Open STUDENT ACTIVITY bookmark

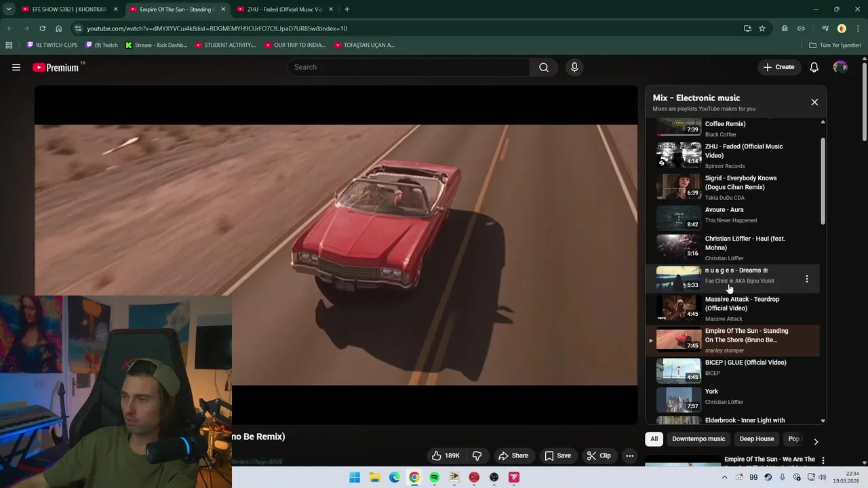click(225, 45)
